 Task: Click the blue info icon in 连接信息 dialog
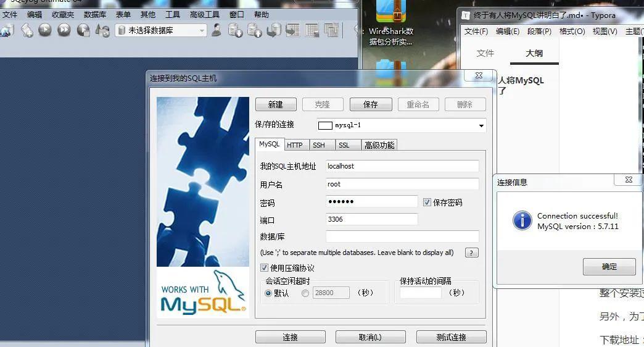click(x=522, y=220)
